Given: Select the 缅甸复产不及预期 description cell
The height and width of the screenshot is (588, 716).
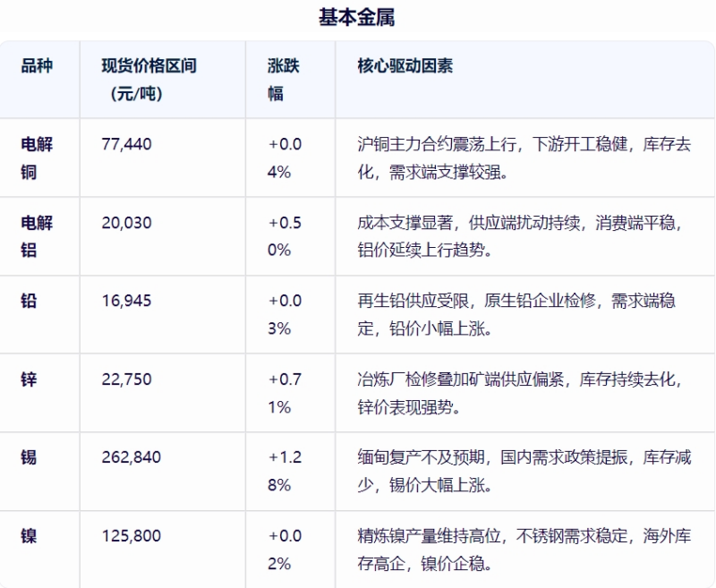Looking at the screenshot, I should [524, 471].
